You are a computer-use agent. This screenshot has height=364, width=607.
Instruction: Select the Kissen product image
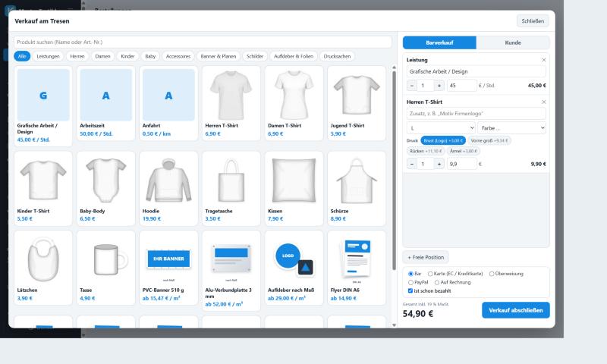click(294, 180)
